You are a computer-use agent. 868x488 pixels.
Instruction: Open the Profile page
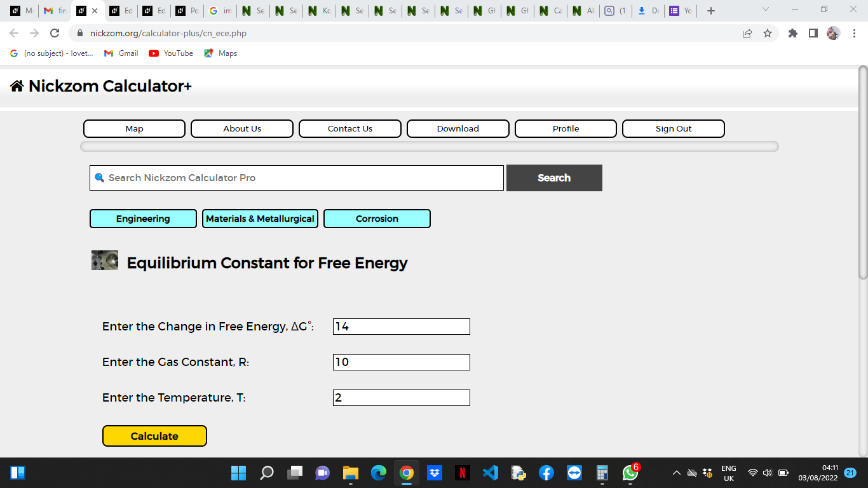click(x=566, y=128)
